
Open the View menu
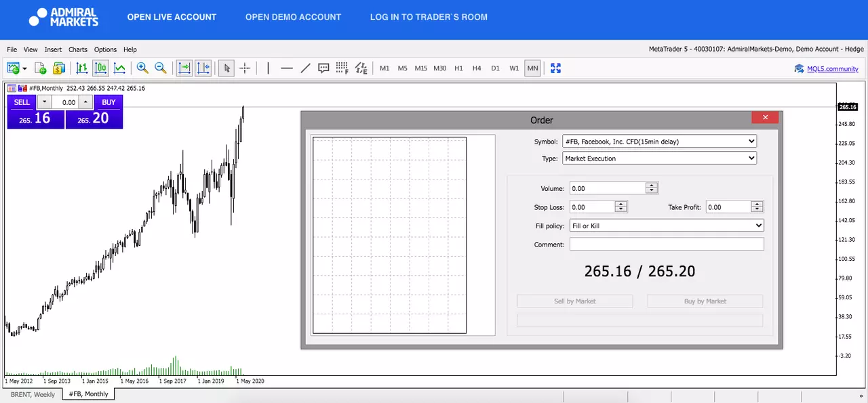point(31,49)
